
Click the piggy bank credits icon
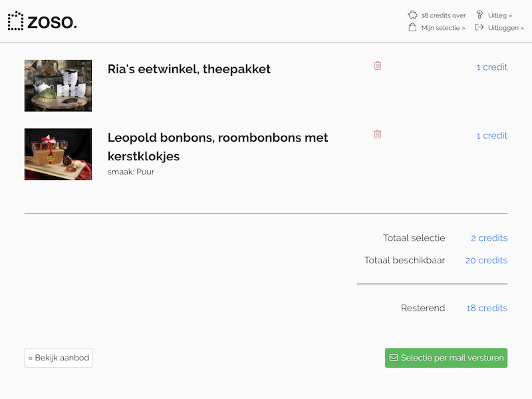[x=412, y=15]
